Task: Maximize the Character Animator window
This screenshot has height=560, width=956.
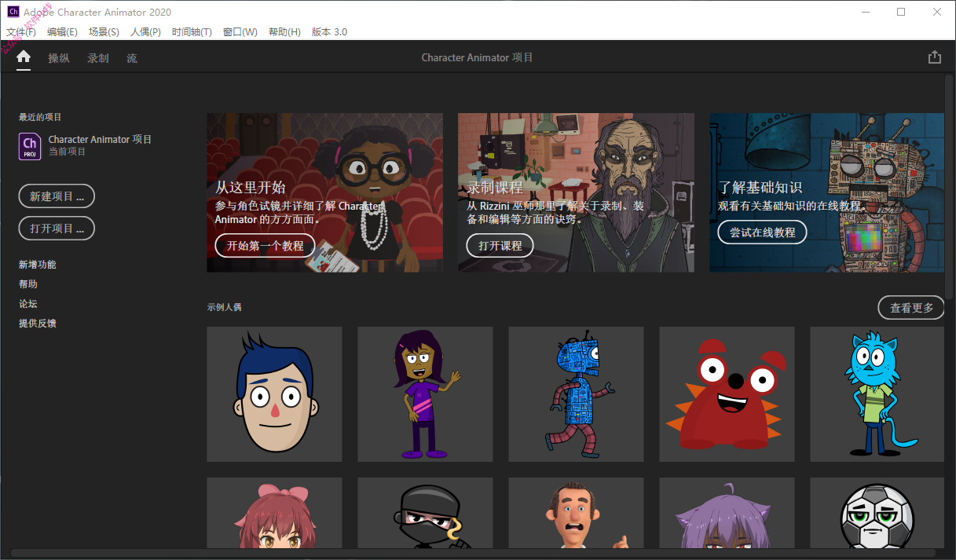Action: point(901,12)
